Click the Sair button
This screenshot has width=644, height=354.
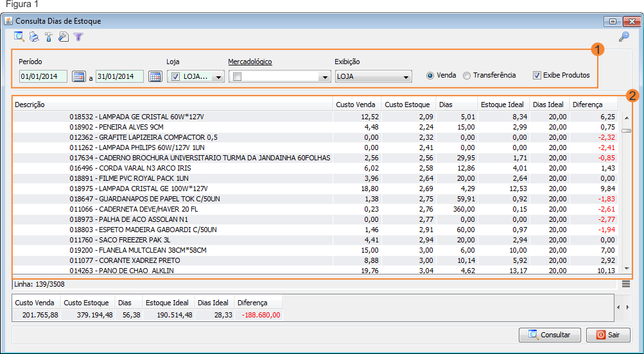(608, 335)
